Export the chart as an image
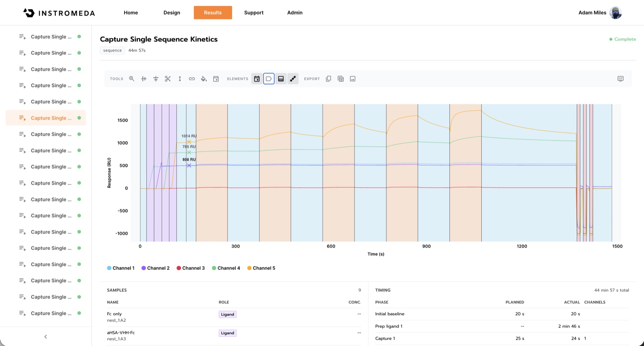This screenshot has width=644, height=346. point(353,79)
